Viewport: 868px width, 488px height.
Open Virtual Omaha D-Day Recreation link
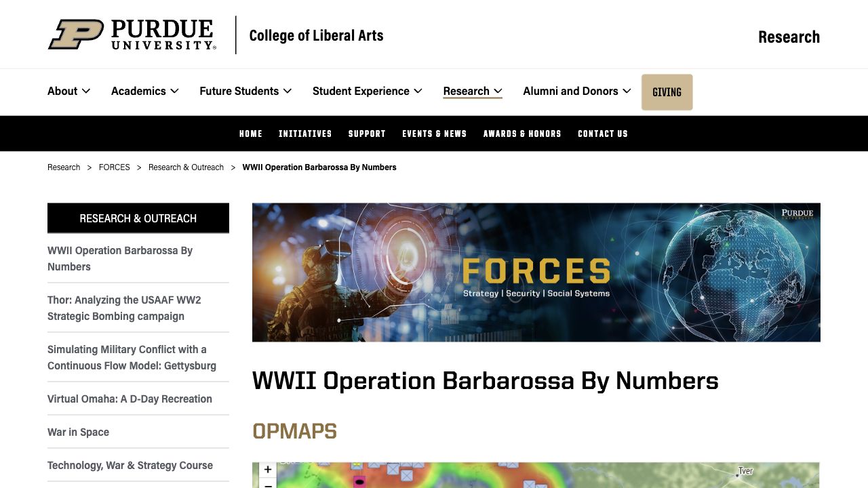130,399
